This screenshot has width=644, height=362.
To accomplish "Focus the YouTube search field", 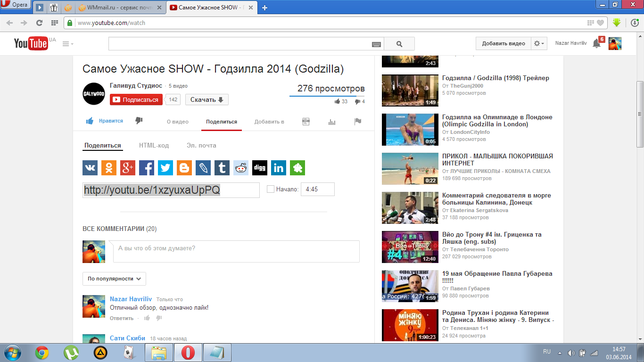I will click(246, 44).
